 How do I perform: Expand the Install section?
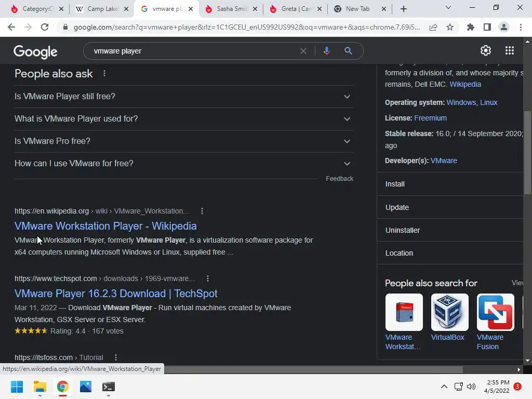(450, 184)
